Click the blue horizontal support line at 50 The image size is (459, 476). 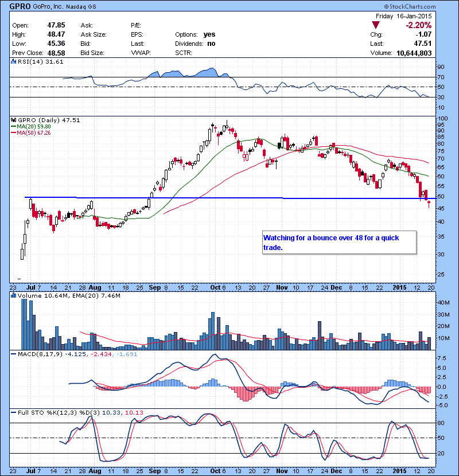[230, 198]
